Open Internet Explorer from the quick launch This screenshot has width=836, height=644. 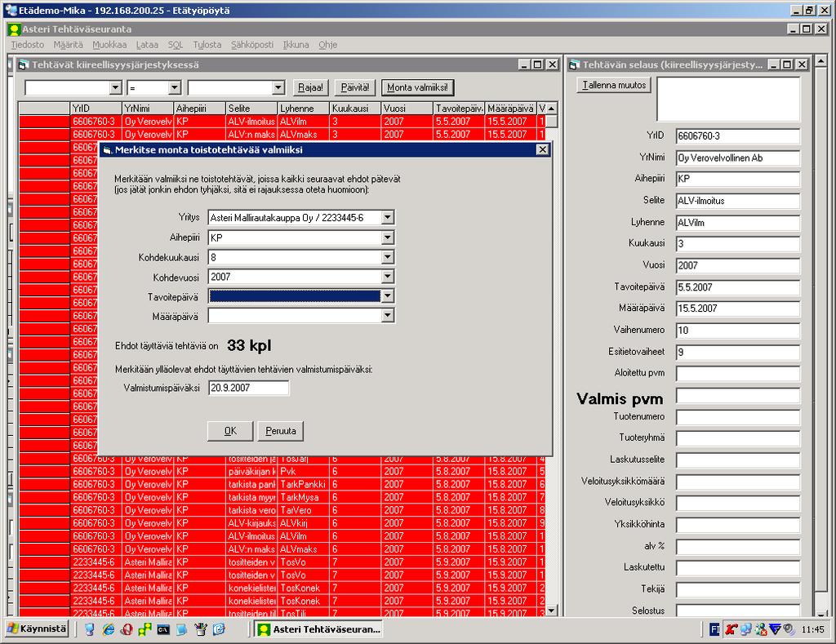tap(109, 629)
